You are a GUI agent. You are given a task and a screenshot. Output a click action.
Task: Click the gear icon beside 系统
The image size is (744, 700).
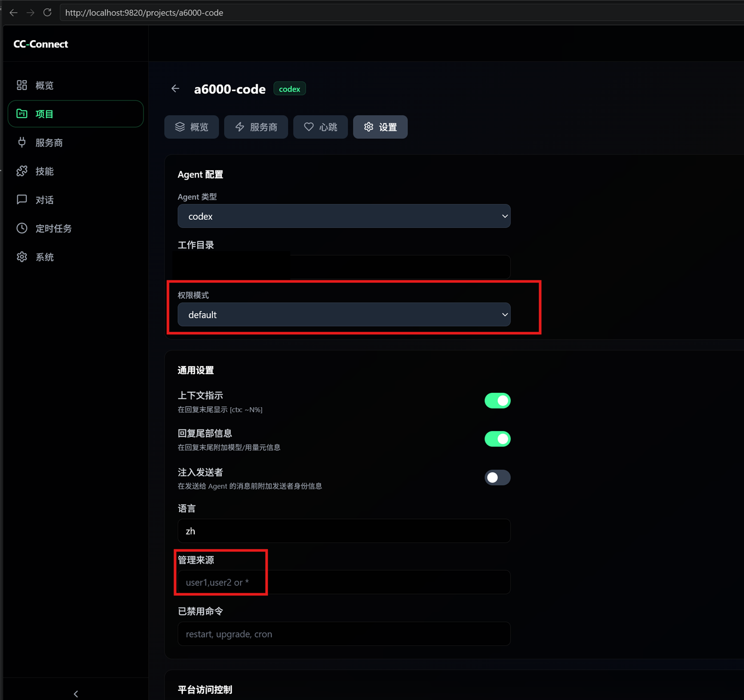[22, 257]
